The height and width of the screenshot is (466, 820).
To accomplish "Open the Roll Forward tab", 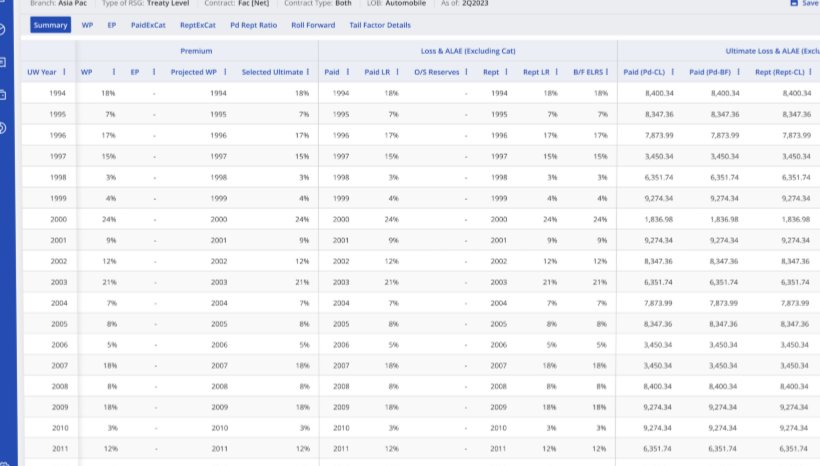I will (313, 25).
